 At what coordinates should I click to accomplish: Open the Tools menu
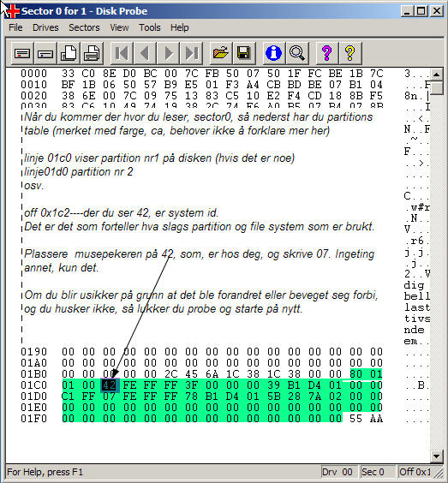[x=149, y=27]
